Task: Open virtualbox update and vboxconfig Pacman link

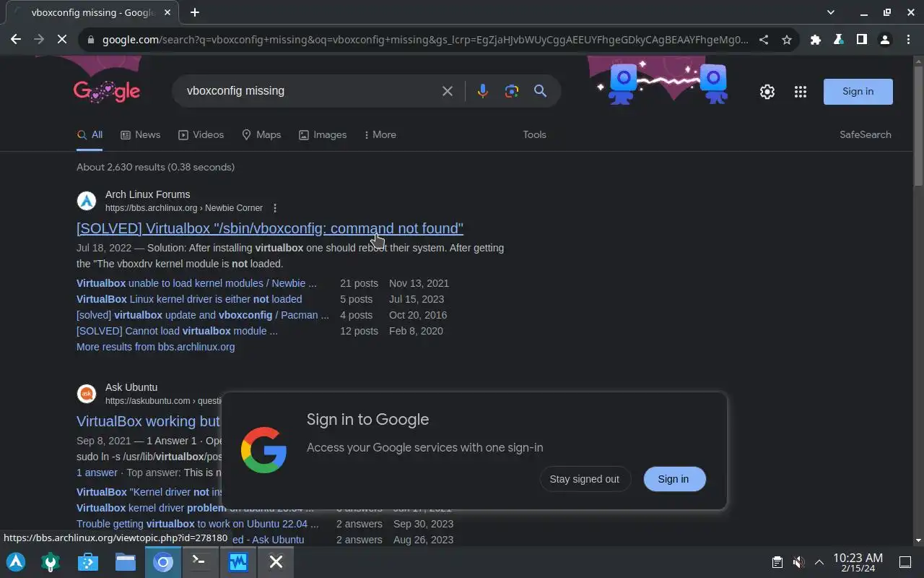Action: (203, 315)
